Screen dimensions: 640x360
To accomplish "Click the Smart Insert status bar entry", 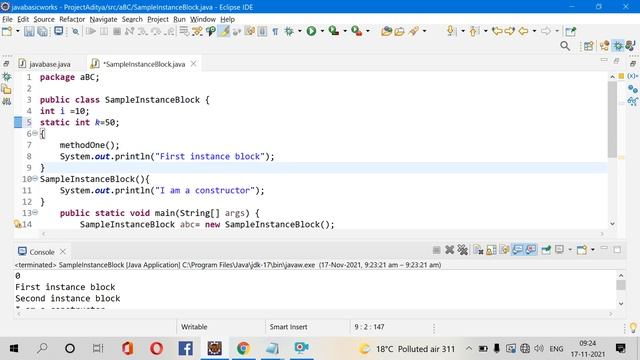I will tap(288, 327).
